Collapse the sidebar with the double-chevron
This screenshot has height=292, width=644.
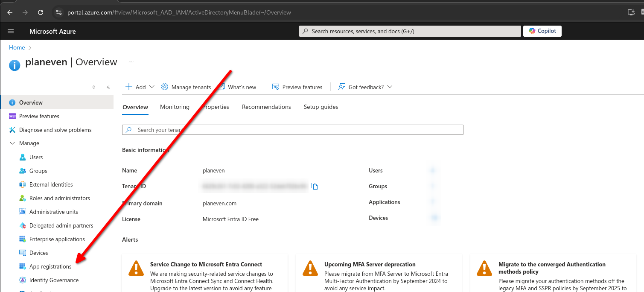108,87
